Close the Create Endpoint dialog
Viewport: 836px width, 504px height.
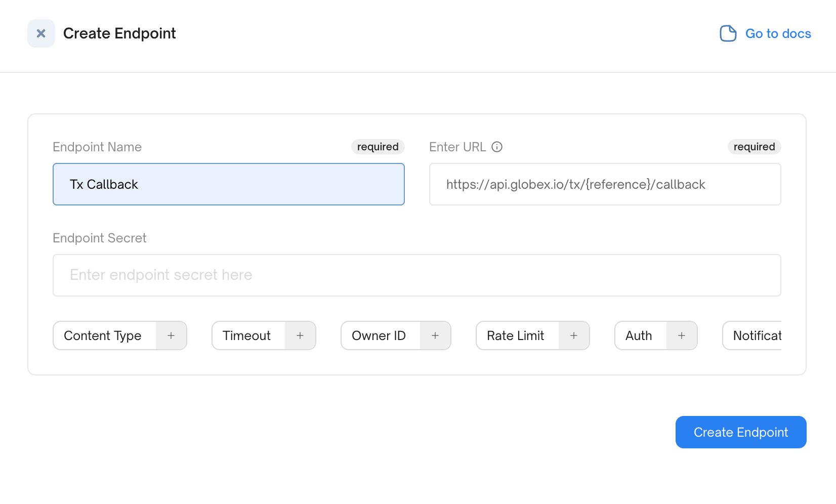pyautogui.click(x=41, y=33)
